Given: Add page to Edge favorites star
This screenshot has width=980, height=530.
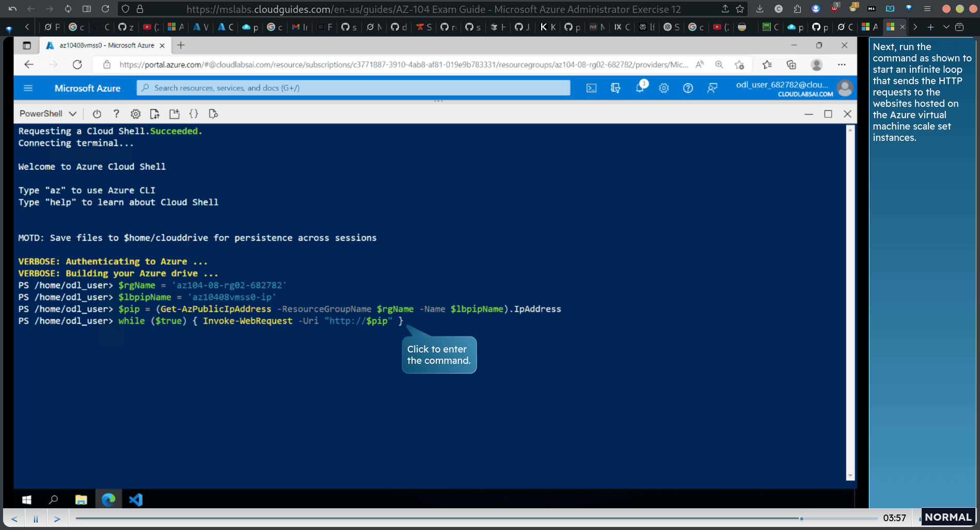Looking at the screenshot, I should point(739,65).
